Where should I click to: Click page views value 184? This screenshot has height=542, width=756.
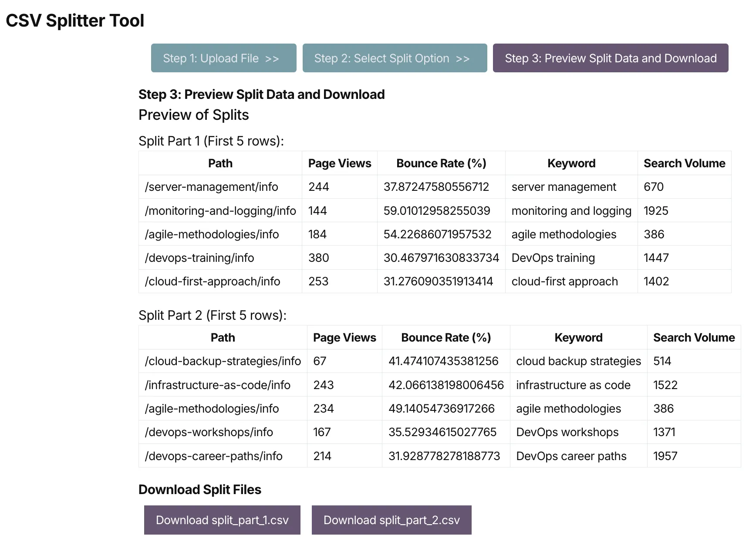pos(340,234)
